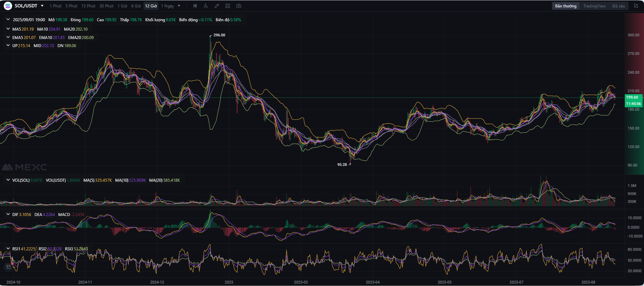Click the DIF 3.1056 value
This screenshot has height=286, width=644.
[x=22, y=215]
